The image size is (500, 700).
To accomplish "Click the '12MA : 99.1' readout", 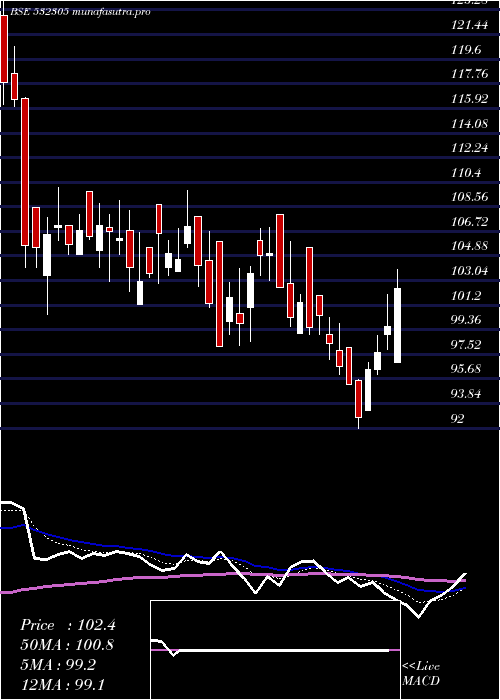I will (x=62, y=684).
